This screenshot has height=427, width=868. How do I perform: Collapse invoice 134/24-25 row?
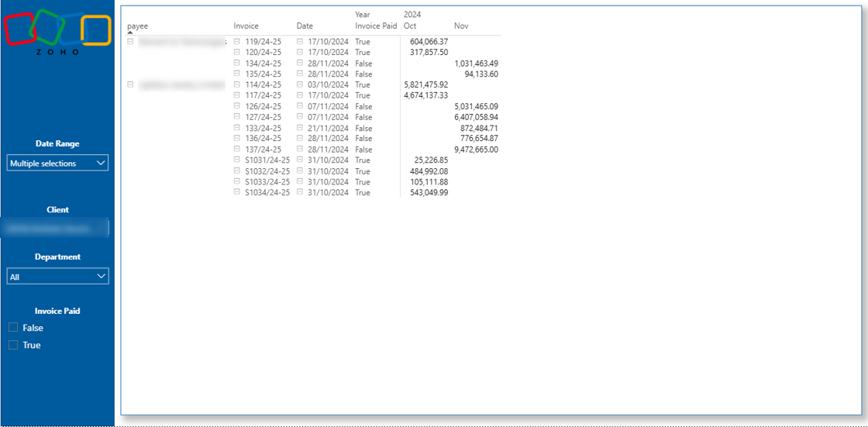[x=237, y=63]
